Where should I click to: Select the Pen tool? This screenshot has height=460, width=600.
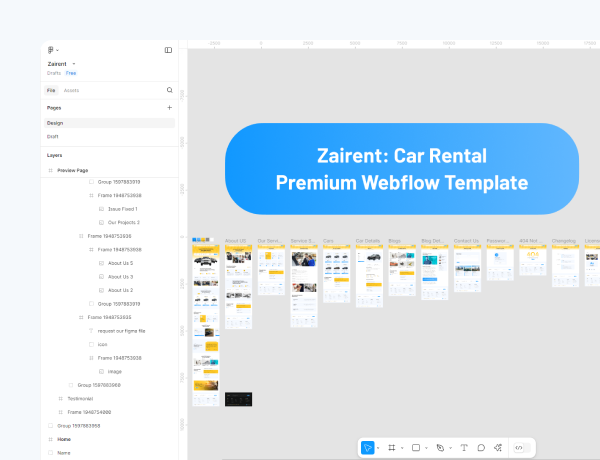pos(440,447)
